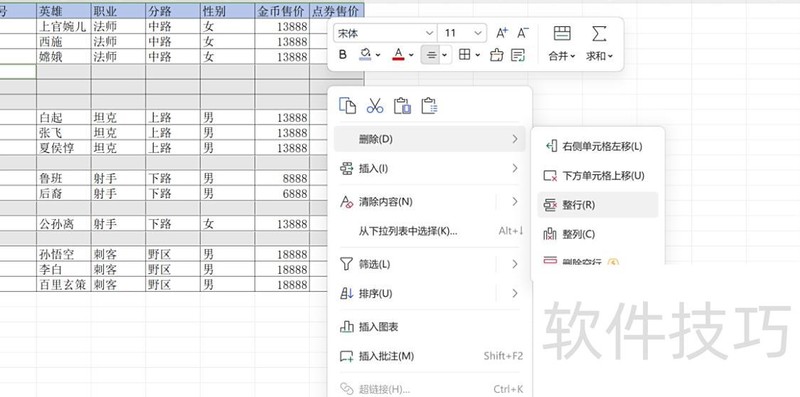The height and width of the screenshot is (397, 800).
Task: Apply red font color button
Action: pos(398,55)
